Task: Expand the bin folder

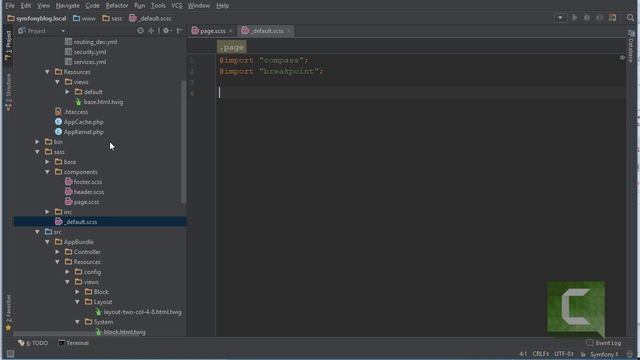Action: tap(38, 142)
